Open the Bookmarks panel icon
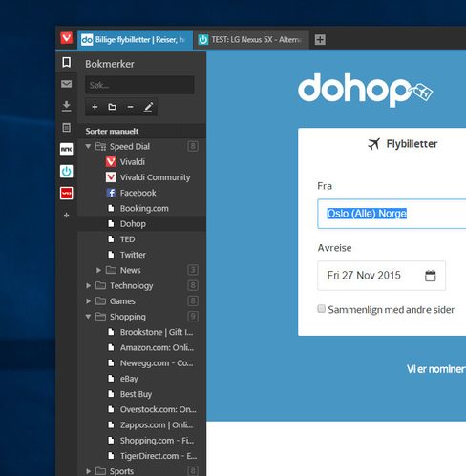 [67, 62]
